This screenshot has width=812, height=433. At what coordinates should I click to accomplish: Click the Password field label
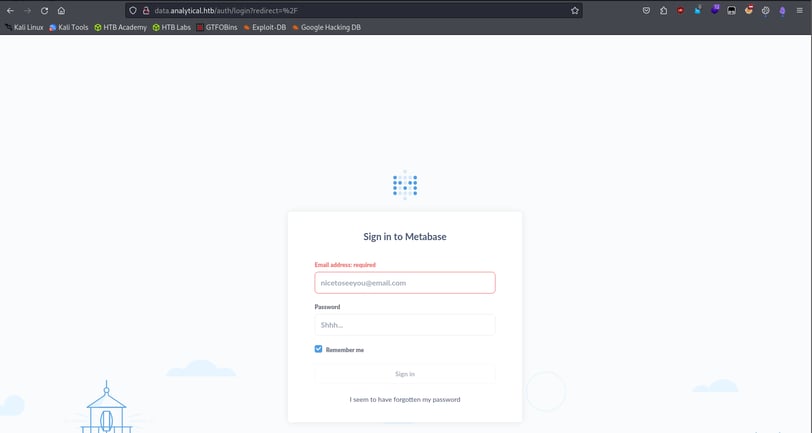coord(327,307)
